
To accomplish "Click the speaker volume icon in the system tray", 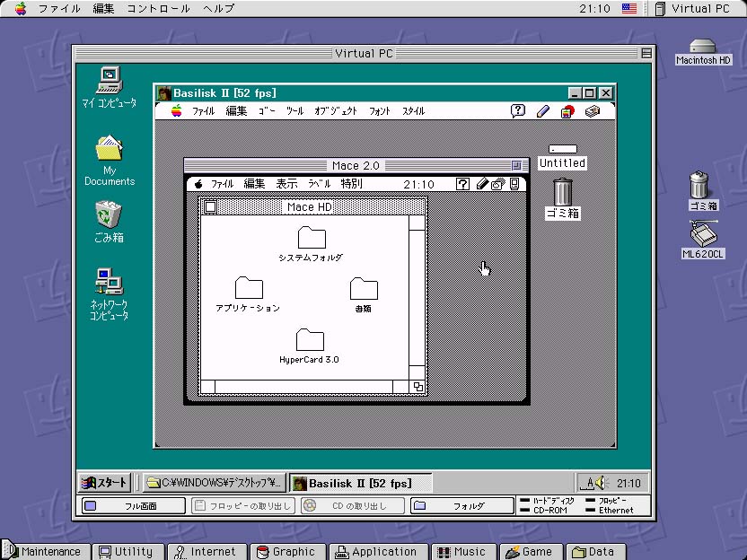I will pyautogui.click(x=602, y=484).
